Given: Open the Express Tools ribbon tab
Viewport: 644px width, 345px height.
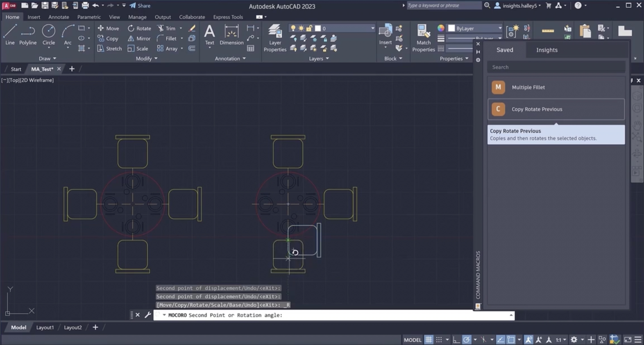Looking at the screenshot, I should (228, 17).
